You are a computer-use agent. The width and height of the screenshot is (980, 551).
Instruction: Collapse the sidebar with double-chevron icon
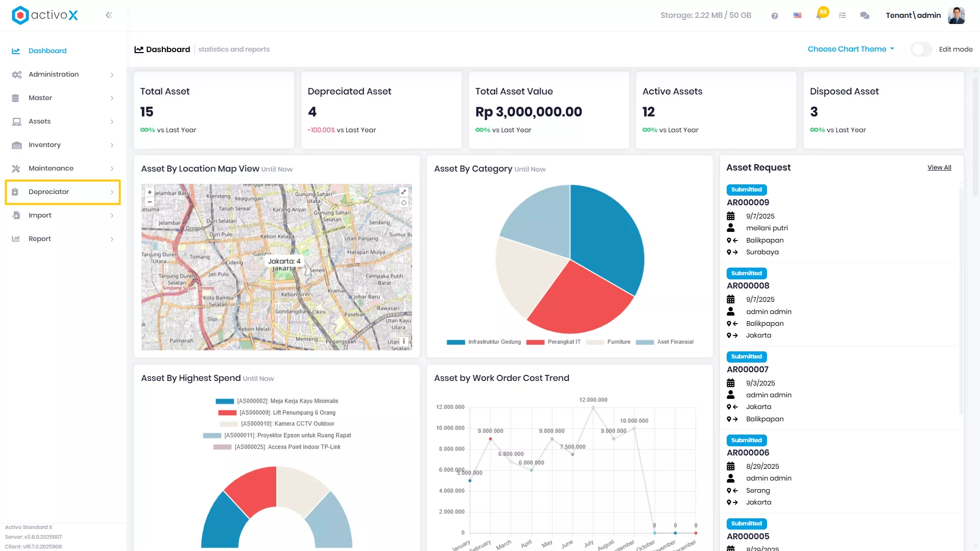coord(109,15)
